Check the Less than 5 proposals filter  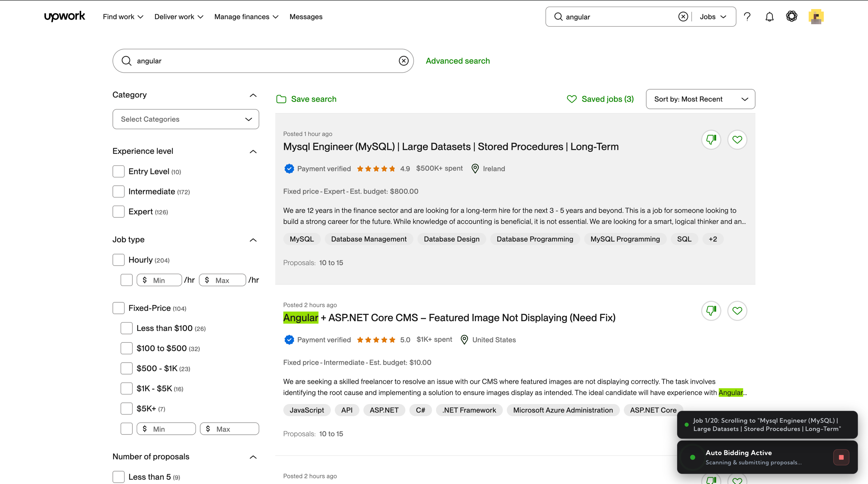tap(118, 477)
